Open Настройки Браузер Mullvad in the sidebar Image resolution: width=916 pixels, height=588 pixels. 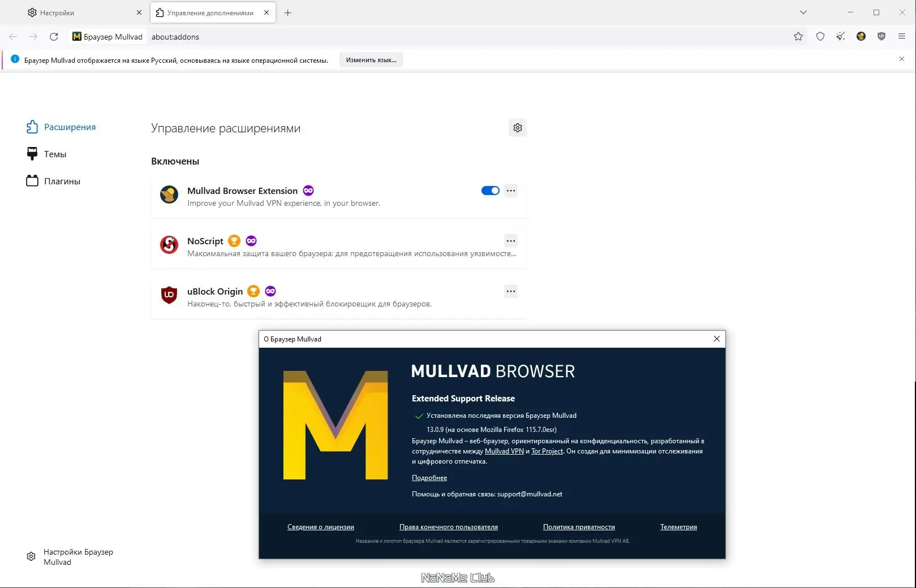[x=70, y=557]
